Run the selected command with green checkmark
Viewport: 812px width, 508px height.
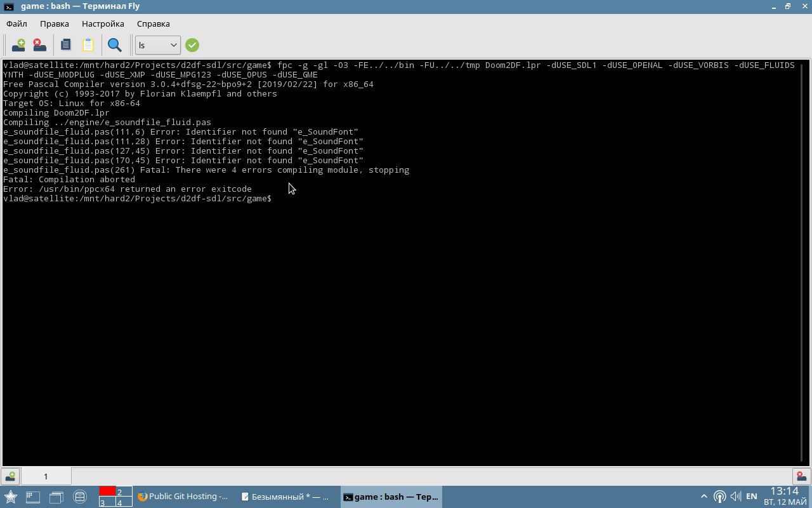tap(192, 45)
